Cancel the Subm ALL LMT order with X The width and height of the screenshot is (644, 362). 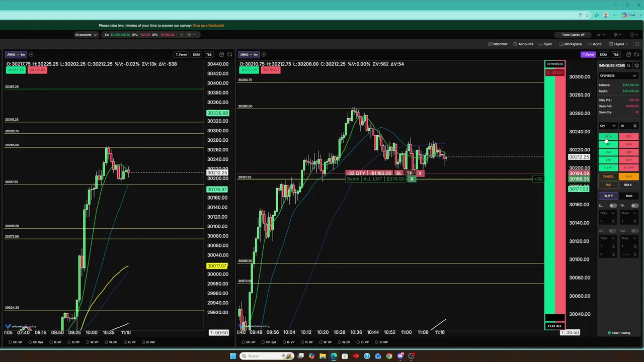tap(412, 179)
